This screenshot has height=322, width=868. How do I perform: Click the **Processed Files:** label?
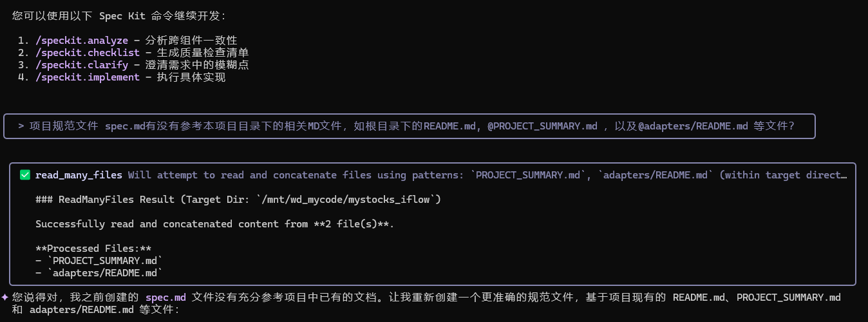coord(93,249)
